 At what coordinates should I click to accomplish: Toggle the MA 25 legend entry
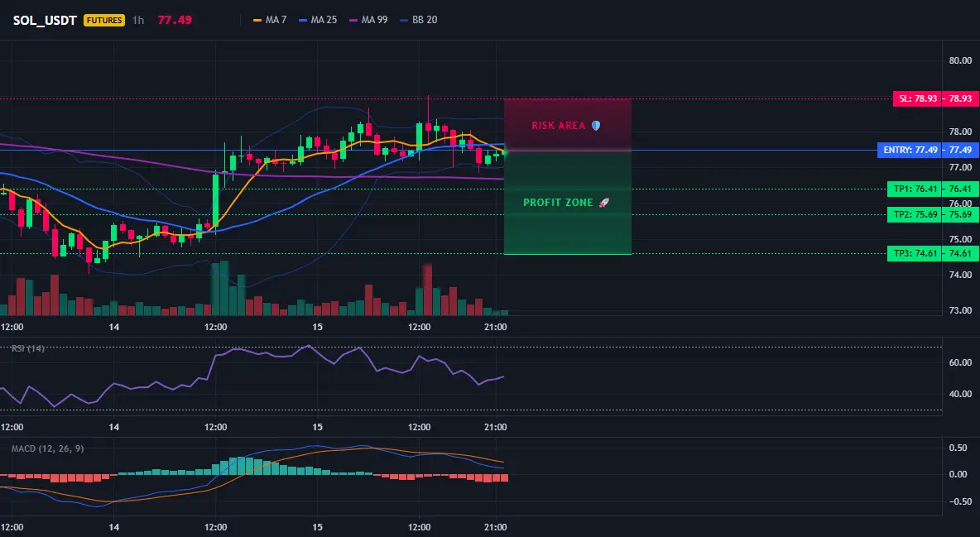(x=318, y=20)
